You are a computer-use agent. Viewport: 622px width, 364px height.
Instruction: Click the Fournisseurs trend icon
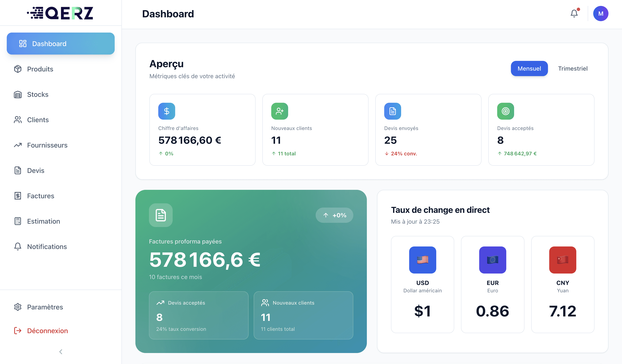click(x=18, y=145)
